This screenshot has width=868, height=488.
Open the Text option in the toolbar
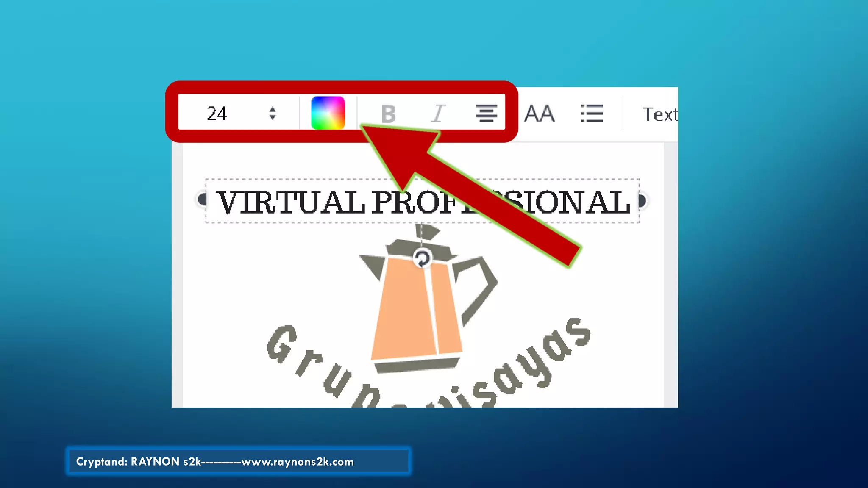coord(659,114)
